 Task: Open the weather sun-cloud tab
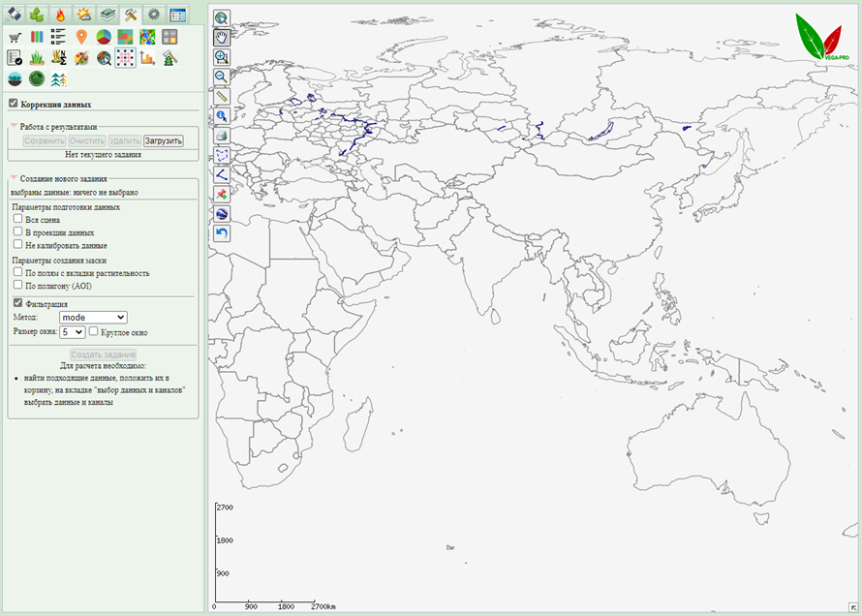[x=83, y=15]
